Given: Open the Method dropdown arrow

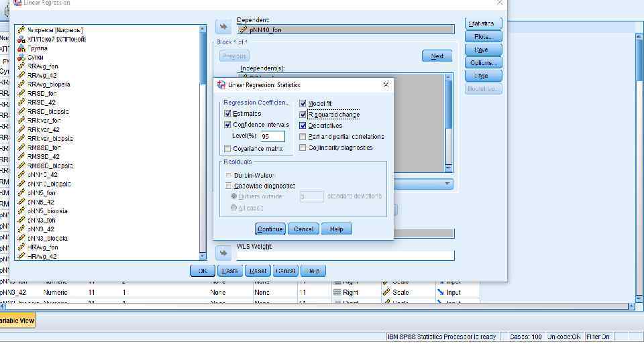Looking at the screenshot, I should [447, 184].
